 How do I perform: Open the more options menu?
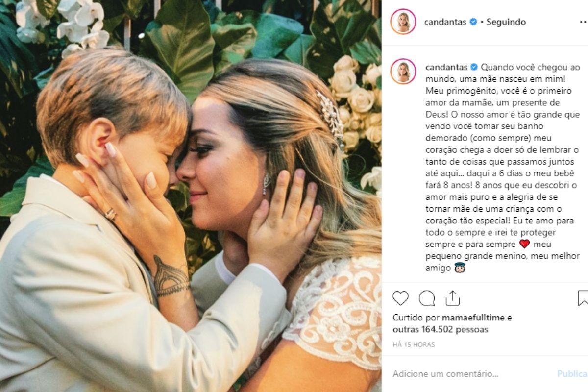tap(583, 22)
